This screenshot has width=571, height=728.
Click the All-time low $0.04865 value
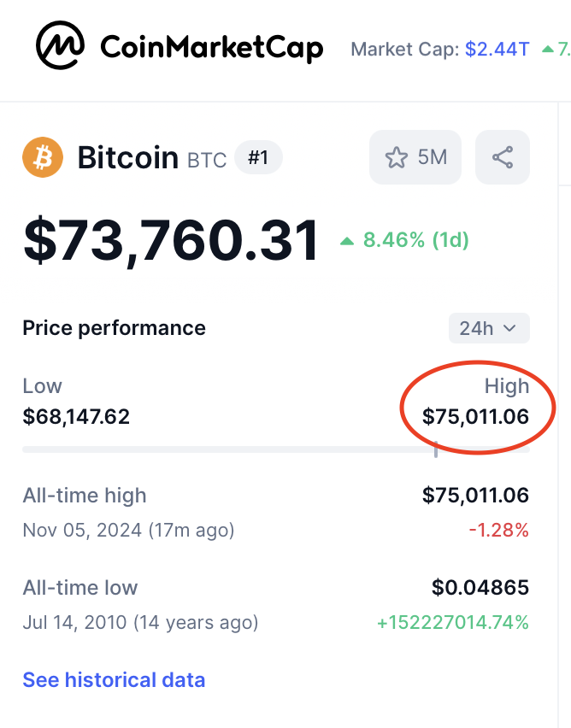[x=480, y=587]
